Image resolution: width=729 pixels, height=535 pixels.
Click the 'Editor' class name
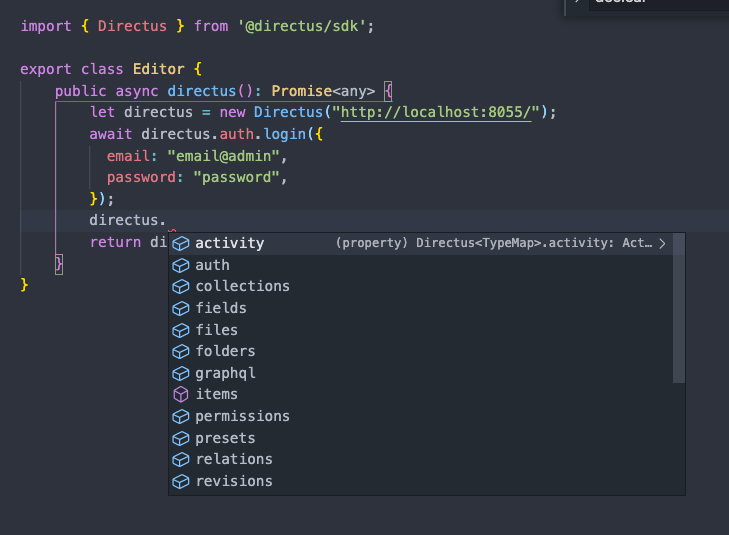159,70
